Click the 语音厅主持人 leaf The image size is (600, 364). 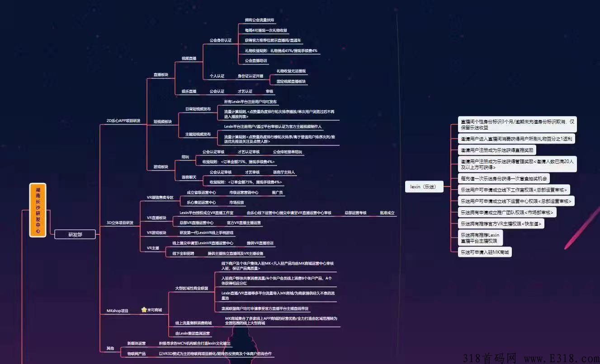coord(283,172)
